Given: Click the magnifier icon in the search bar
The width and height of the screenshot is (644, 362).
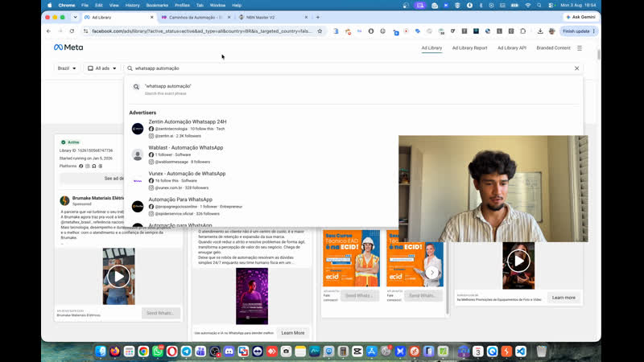Looking at the screenshot, I should pos(130,68).
